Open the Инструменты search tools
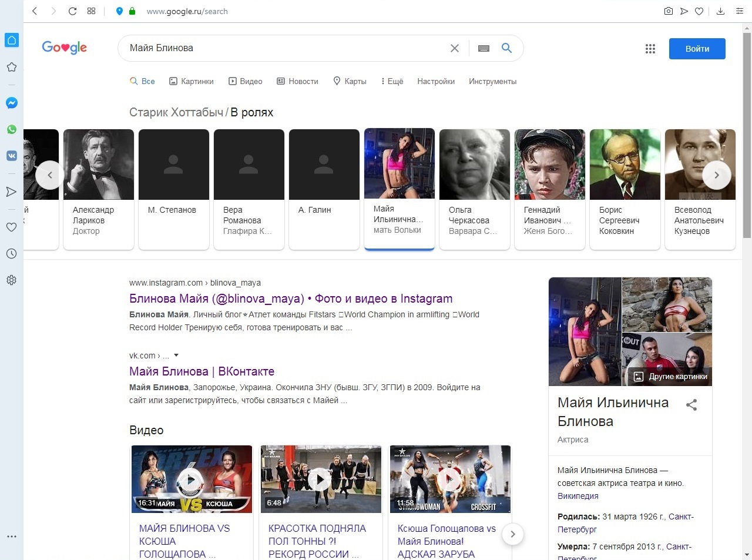Image resolution: width=752 pixels, height=560 pixels. 492,81
